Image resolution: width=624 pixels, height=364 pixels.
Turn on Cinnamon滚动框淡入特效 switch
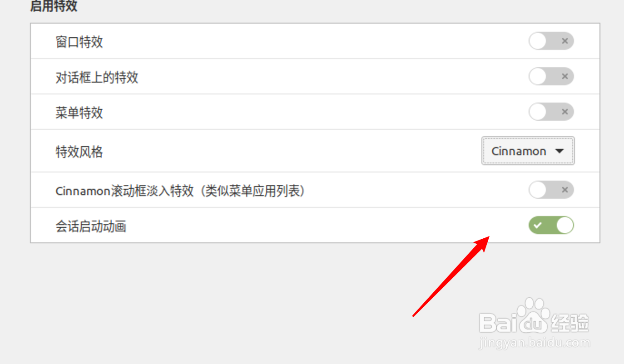pos(551,190)
